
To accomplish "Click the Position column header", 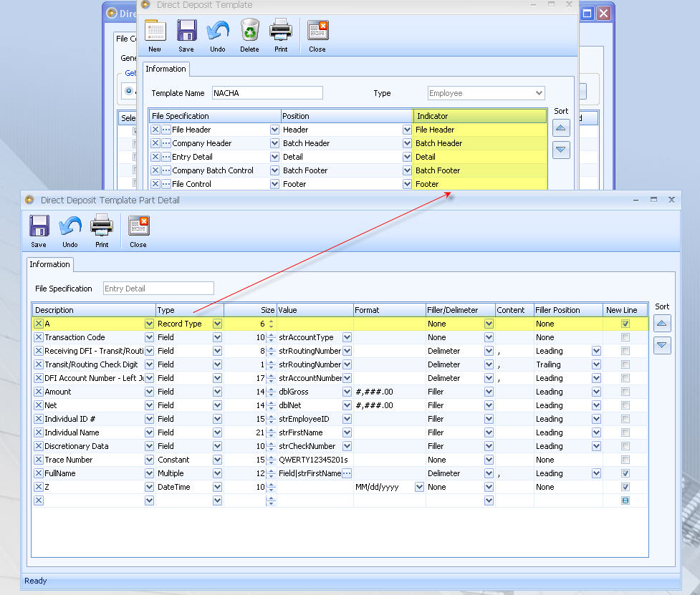I will click(347, 116).
